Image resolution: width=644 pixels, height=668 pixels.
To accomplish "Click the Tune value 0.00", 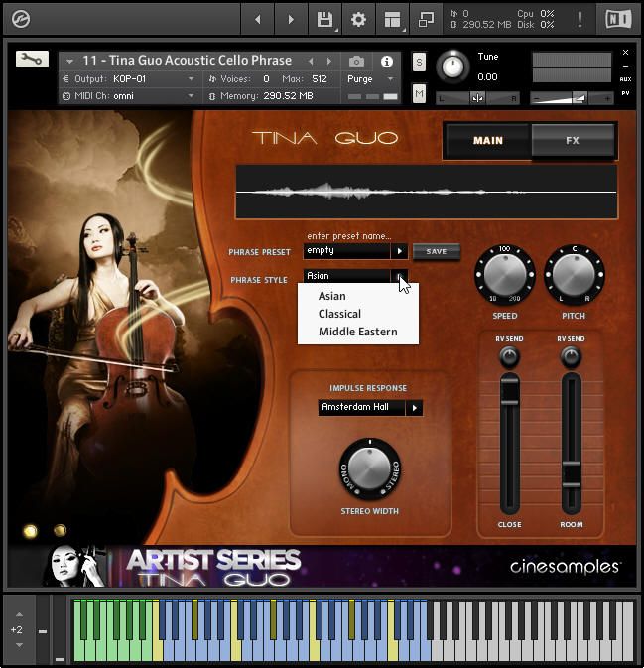I will pos(487,77).
